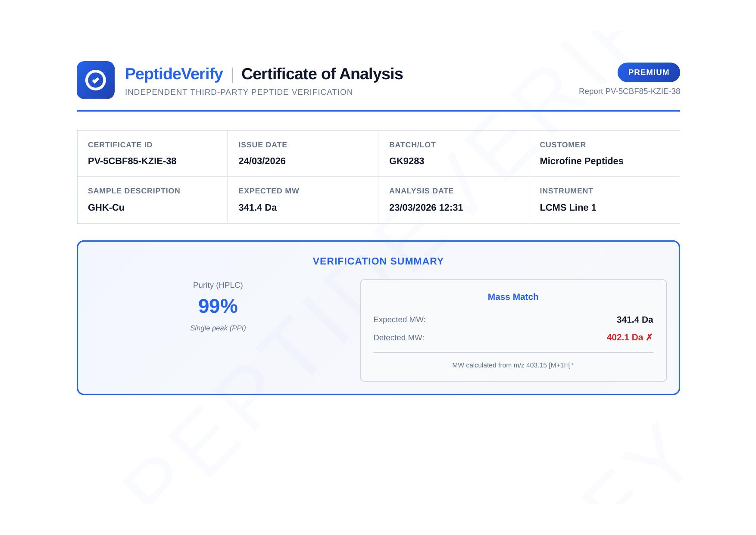Select sample description GHK-Cu
Viewport: 756px width, 535px height.
(106, 208)
